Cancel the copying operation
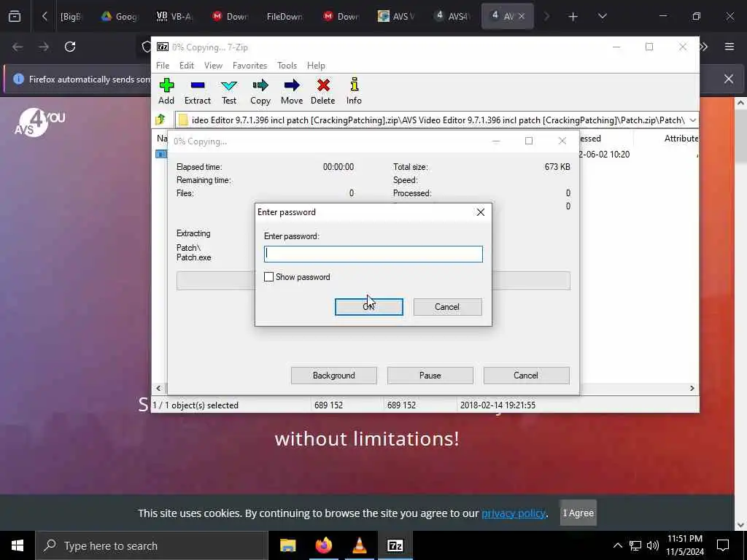This screenshot has height=560, width=747. [526, 376]
